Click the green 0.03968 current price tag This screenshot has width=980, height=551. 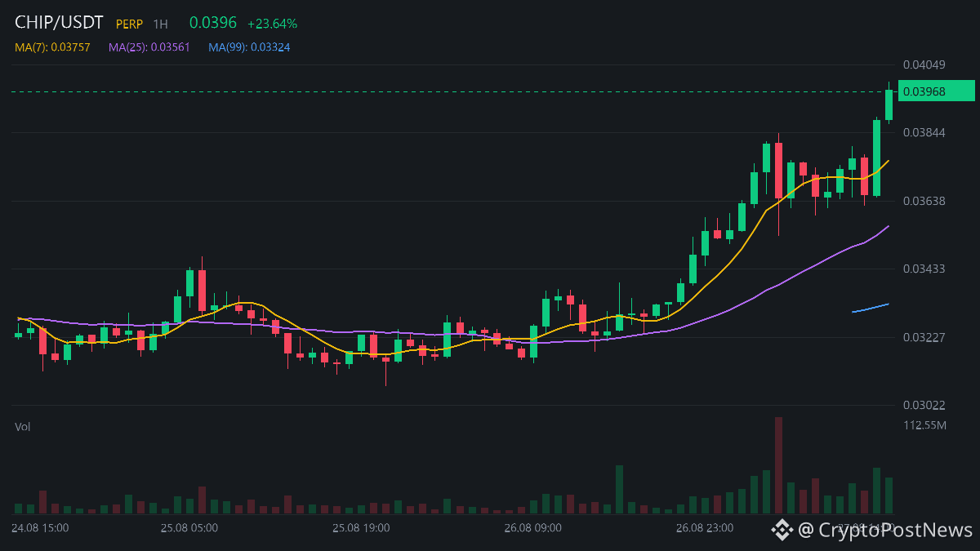pyautogui.click(x=936, y=91)
